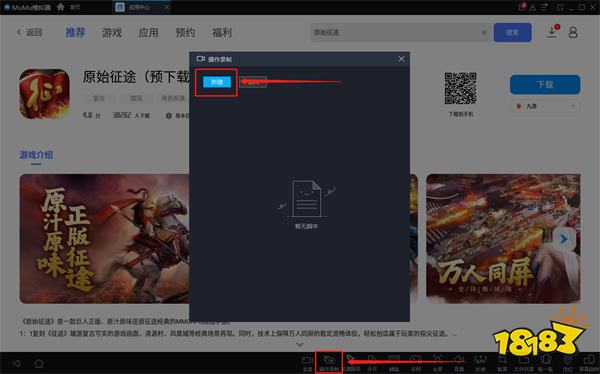Click the MuMu home icon in the title bar
This screenshot has width=600, height=374.
coord(60,7)
